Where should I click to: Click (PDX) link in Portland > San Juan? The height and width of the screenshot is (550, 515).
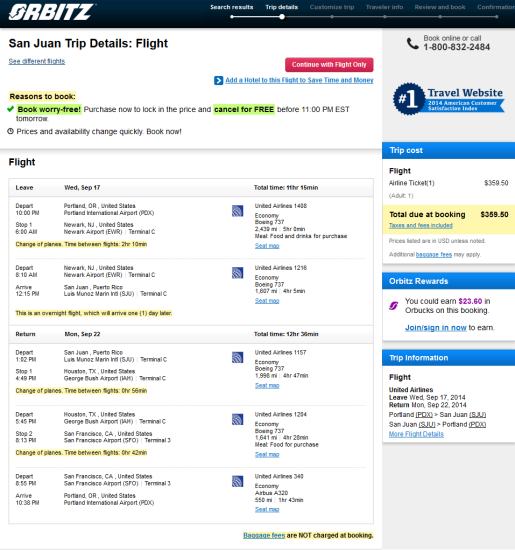point(424,415)
